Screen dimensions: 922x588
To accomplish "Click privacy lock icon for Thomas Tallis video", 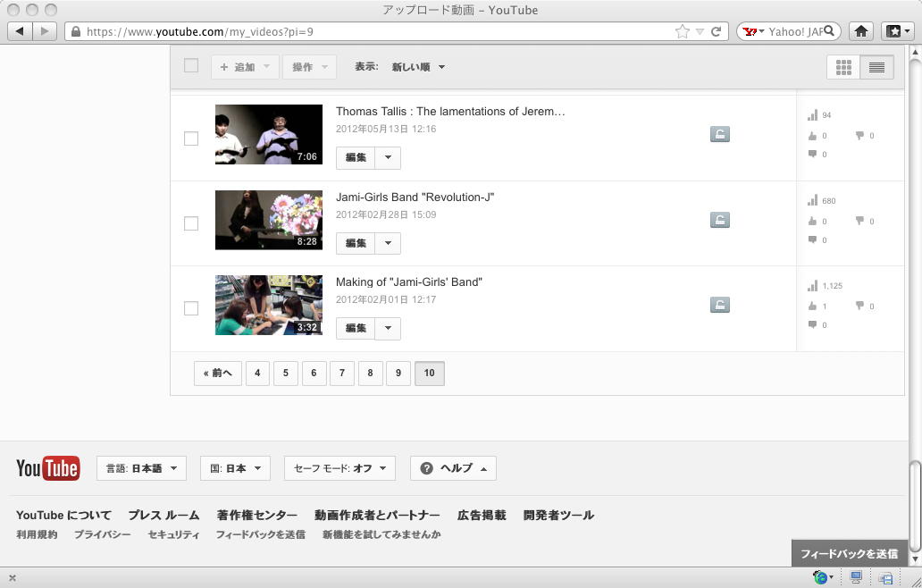I will pos(720,134).
